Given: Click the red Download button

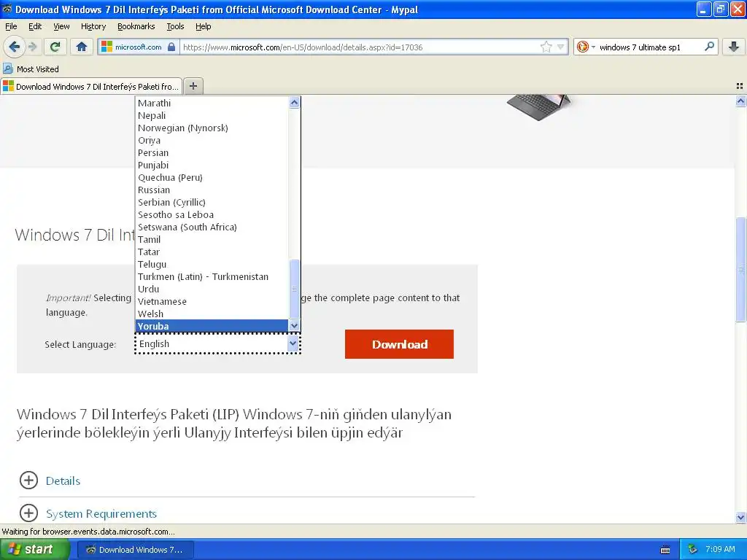Looking at the screenshot, I should pyautogui.click(x=399, y=344).
